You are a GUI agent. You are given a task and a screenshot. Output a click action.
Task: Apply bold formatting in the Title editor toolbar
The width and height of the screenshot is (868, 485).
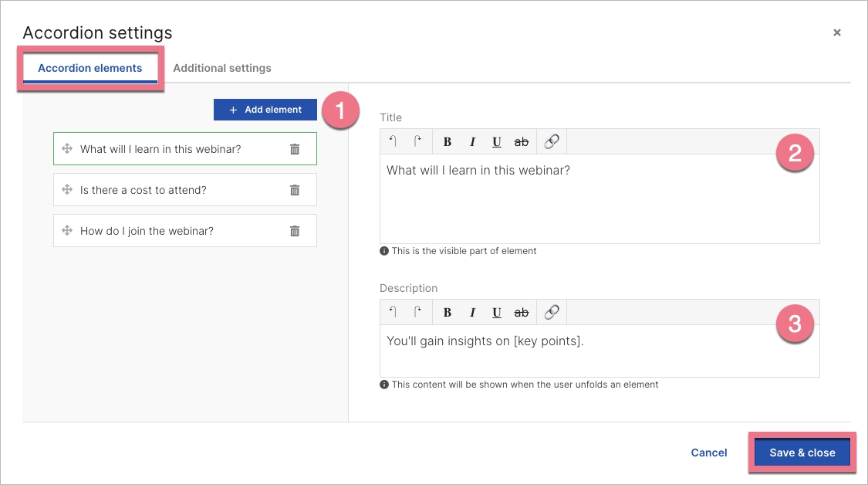tap(448, 141)
